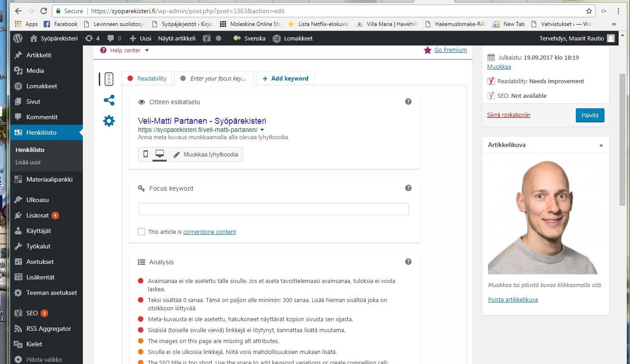Open Lomakkeet in top admin bar
The height and width of the screenshot is (364, 630).
pyautogui.click(x=293, y=38)
